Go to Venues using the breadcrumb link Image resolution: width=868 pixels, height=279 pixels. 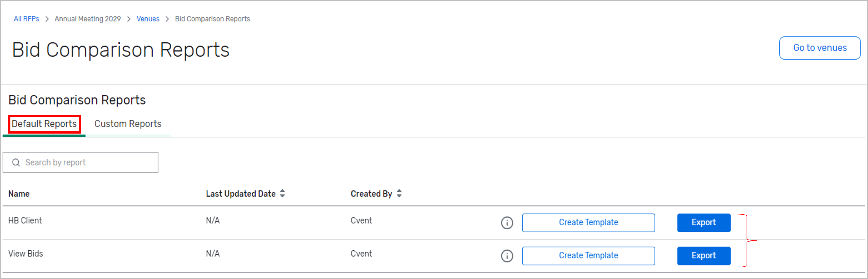[148, 19]
